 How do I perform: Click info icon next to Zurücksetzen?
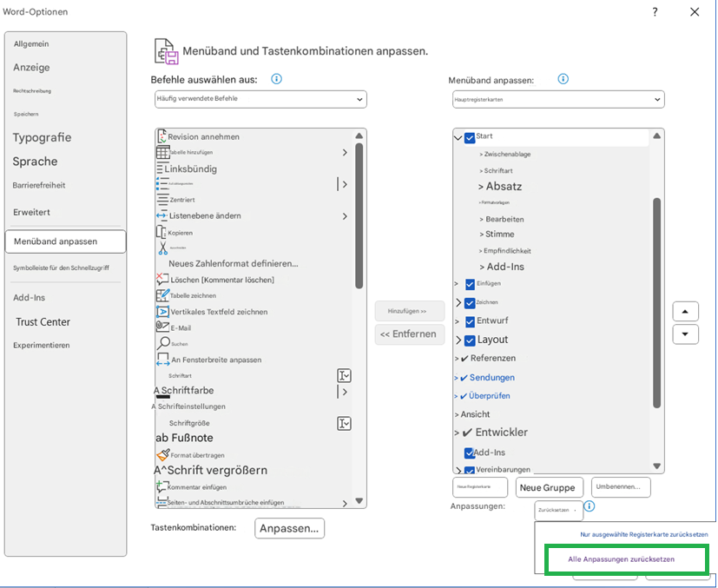(590, 506)
